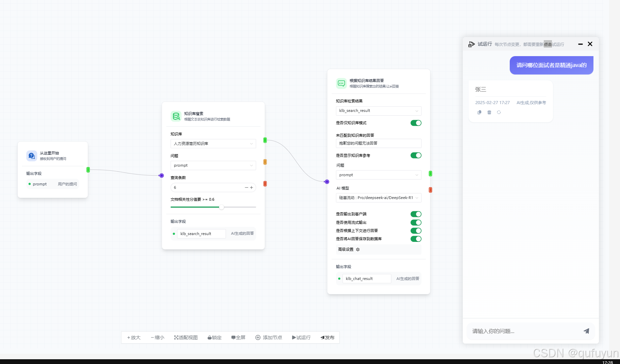This screenshot has height=364, width=620.
Task: Increase 查询条数 with plus button
Action: [251, 187]
